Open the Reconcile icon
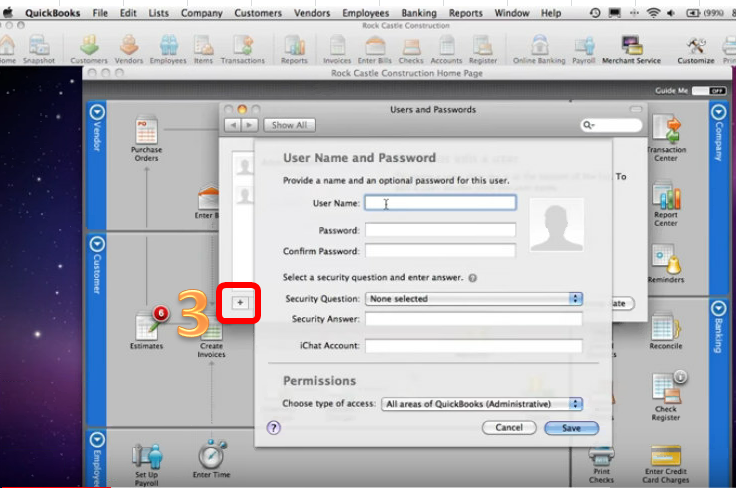Screen dimensions: 736x488 click(x=666, y=331)
